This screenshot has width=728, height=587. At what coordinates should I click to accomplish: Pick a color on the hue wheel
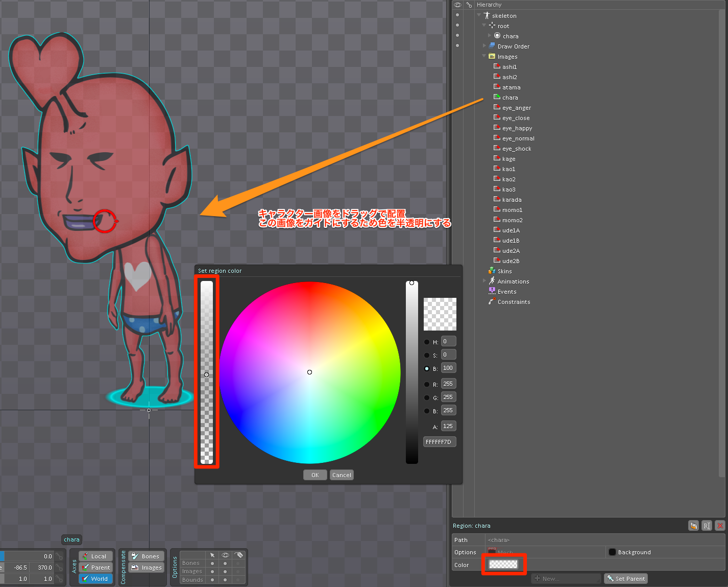coord(310,372)
